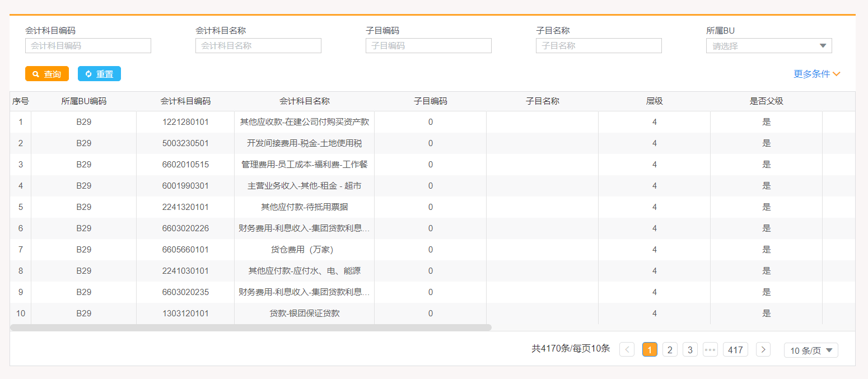Select page 1 in pagination
The height and width of the screenshot is (379, 868).
[650, 350]
